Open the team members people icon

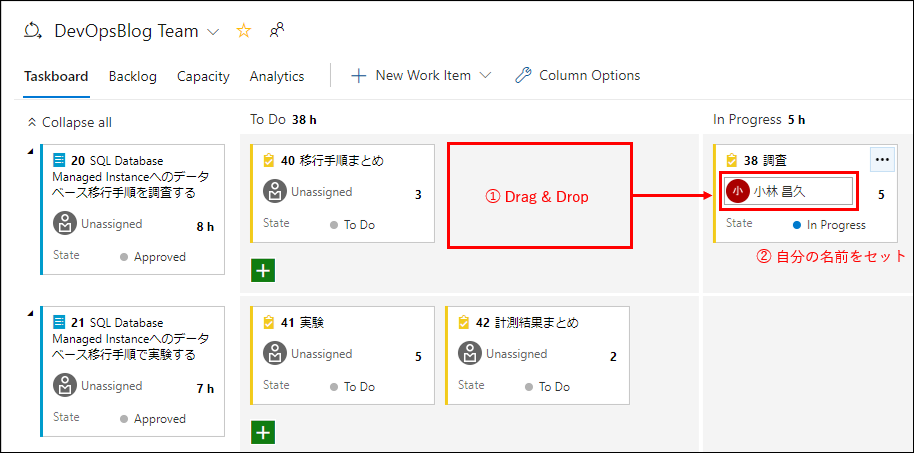tap(276, 30)
